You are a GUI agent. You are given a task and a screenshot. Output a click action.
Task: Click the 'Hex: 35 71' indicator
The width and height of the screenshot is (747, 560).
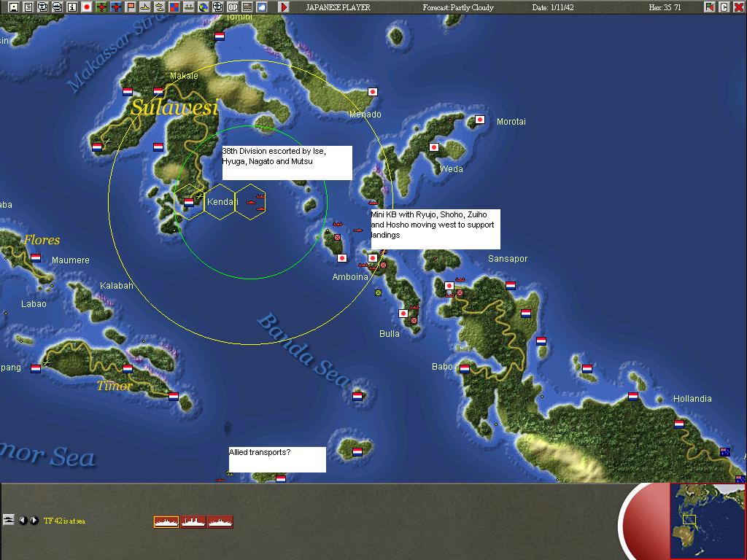(x=665, y=7)
